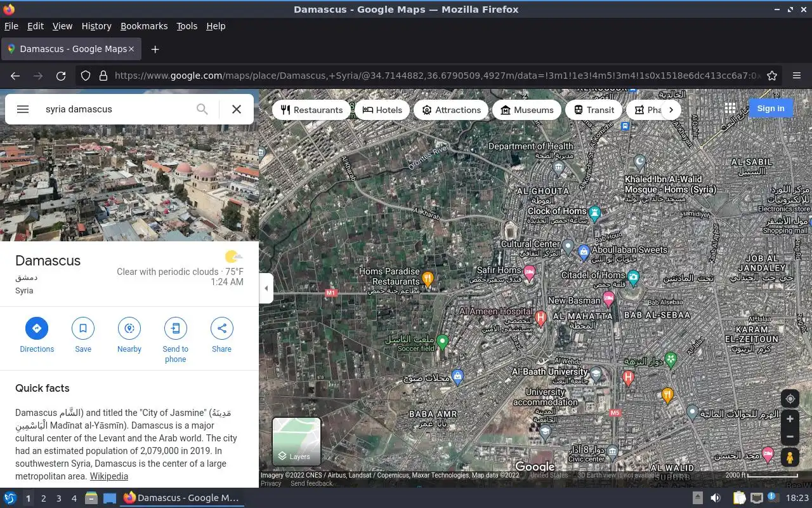Screen dimensions: 812x508
Task: Click the site security lock icon
Action: (x=103, y=76)
